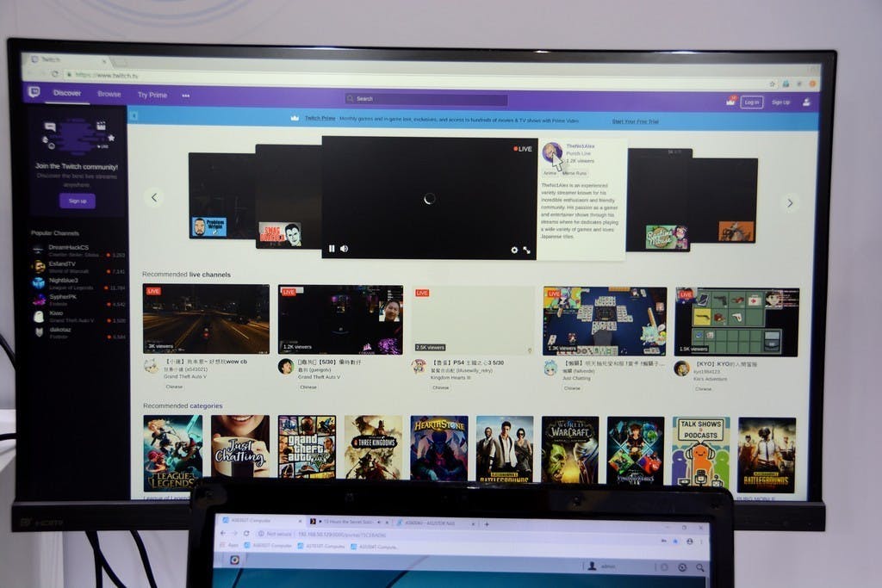Click the Sign up button in the sidebar

(78, 201)
